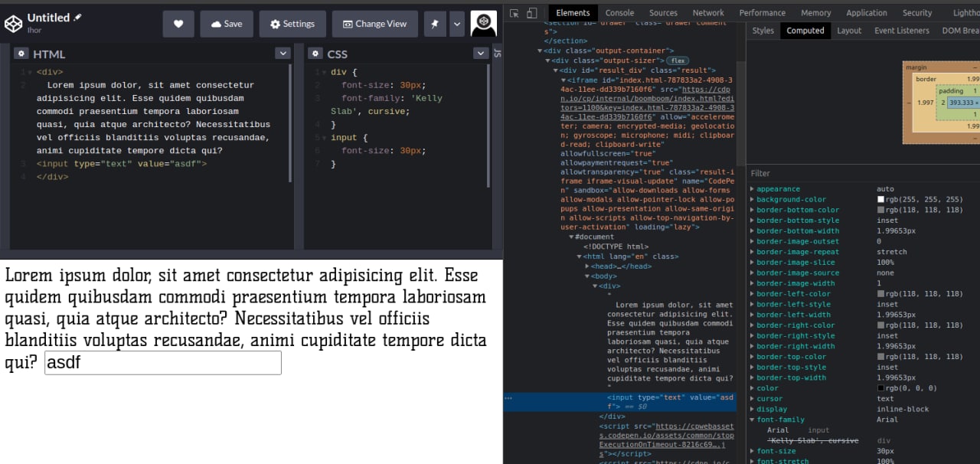
Task: Click the asdf text input in preview
Action: click(163, 363)
